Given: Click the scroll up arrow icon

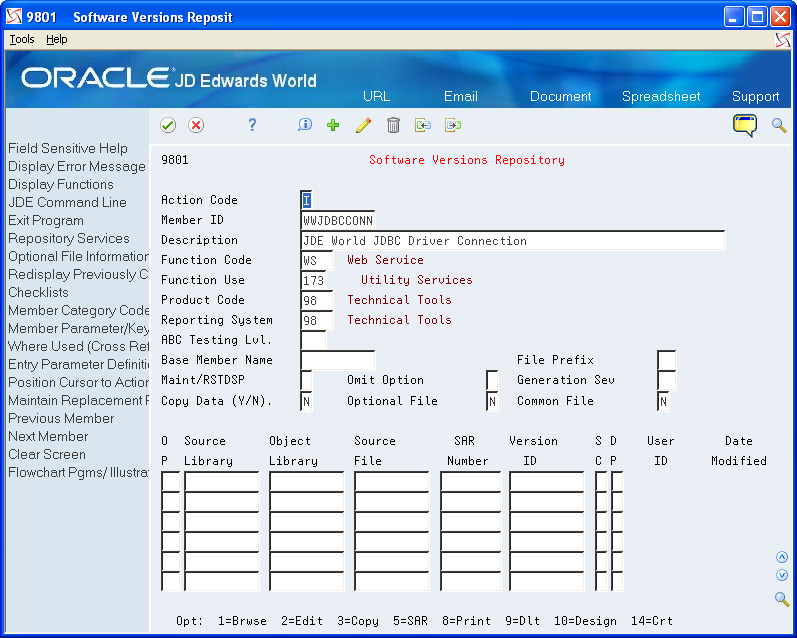Looking at the screenshot, I should point(782,557).
